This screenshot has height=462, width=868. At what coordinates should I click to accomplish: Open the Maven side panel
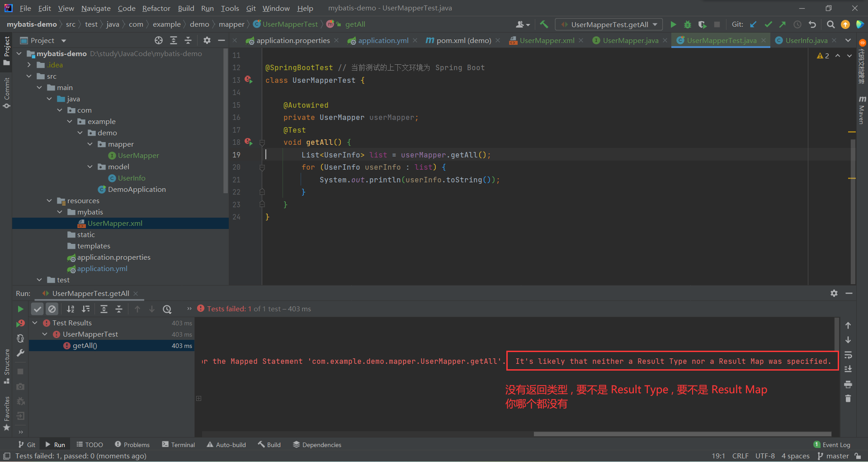862,110
